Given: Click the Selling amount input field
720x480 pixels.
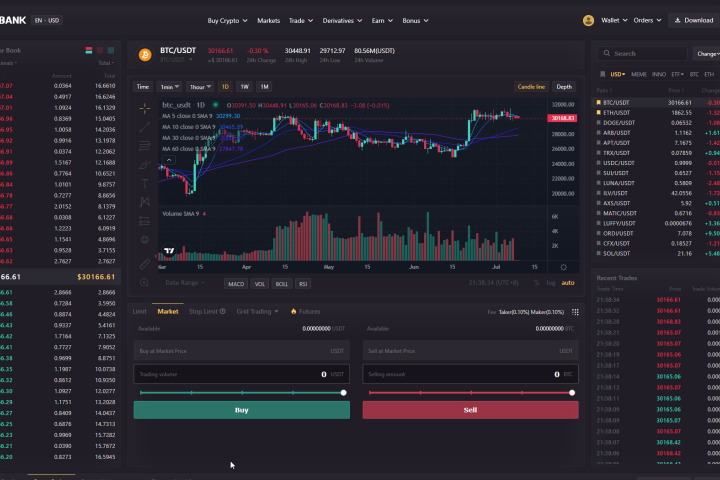Looking at the screenshot, I should [x=470, y=374].
